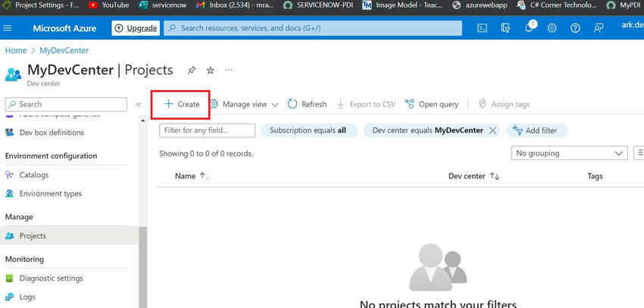Open the Feedback icon in the top bar
644x308 pixels.
599,28
